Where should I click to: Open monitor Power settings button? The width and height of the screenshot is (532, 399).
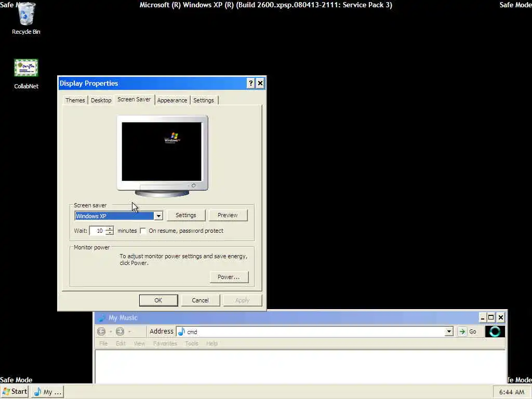click(x=229, y=277)
